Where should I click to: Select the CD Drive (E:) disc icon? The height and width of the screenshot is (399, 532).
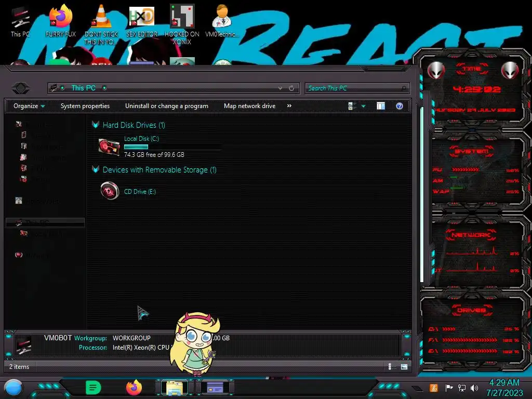[x=110, y=191]
